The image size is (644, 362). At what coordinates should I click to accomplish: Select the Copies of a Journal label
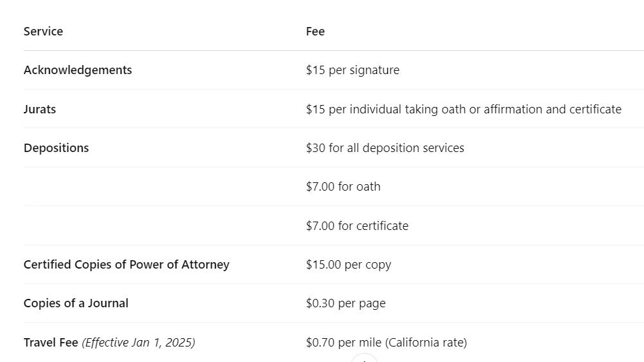pyautogui.click(x=76, y=303)
